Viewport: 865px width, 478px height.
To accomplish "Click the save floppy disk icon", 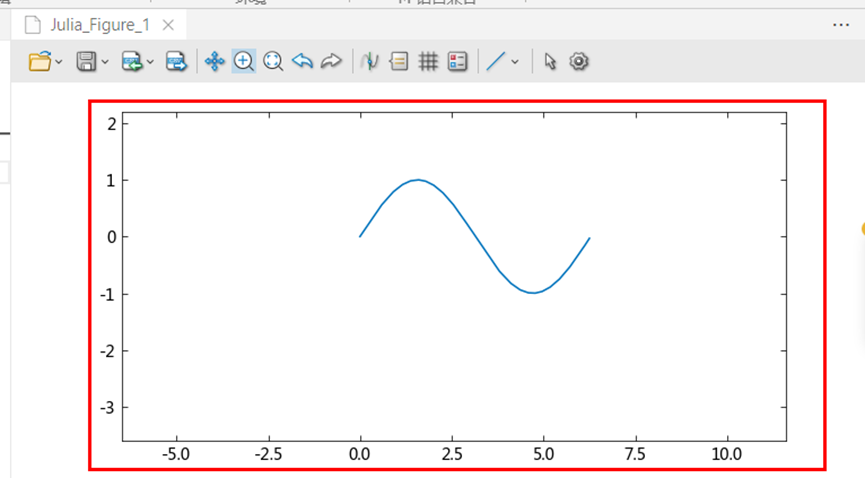I will (x=86, y=61).
